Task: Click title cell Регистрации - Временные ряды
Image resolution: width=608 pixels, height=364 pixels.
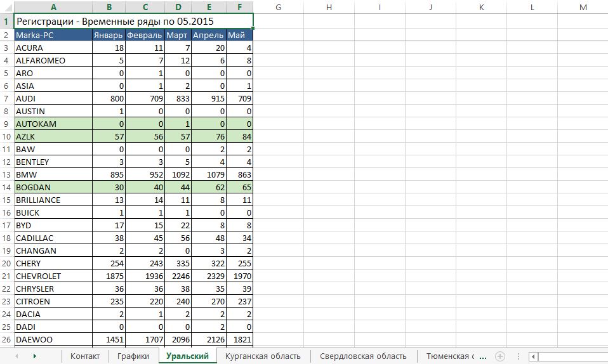Action: 134,22
